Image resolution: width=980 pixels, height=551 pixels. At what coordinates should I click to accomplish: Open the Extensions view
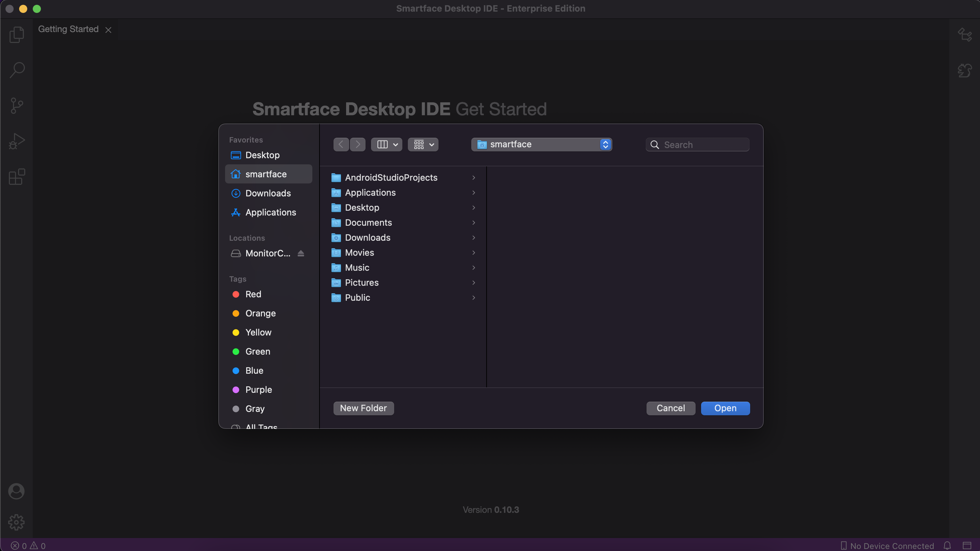[16, 177]
